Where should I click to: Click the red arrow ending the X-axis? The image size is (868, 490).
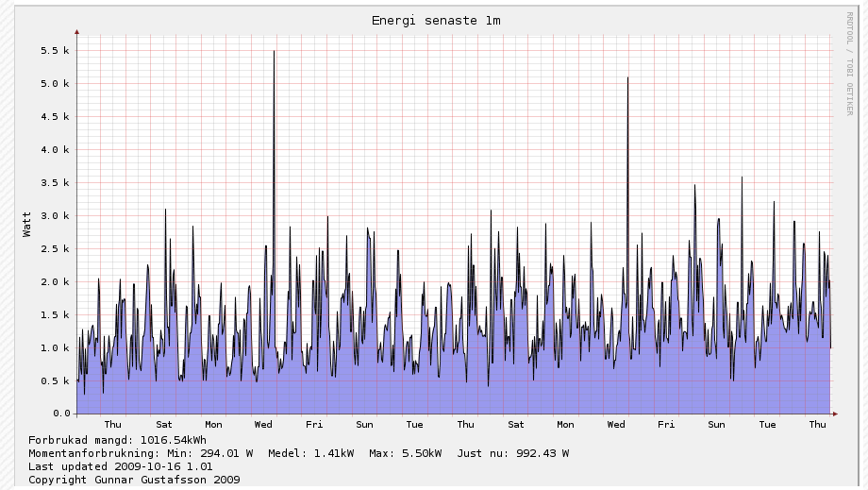coord(834,414)
